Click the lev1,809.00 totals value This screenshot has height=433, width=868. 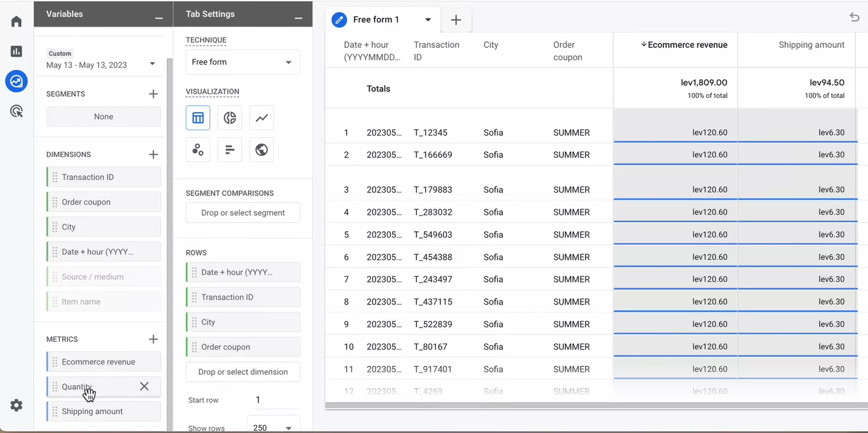704,82
